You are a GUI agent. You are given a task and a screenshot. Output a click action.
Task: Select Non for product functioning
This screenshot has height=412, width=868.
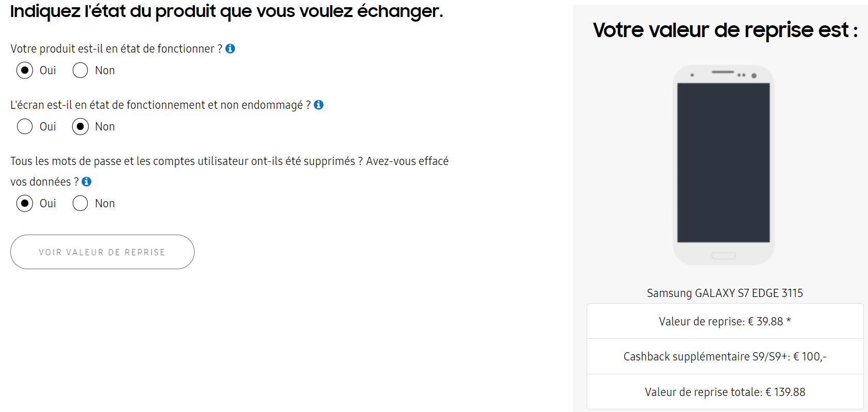(80, 70)
